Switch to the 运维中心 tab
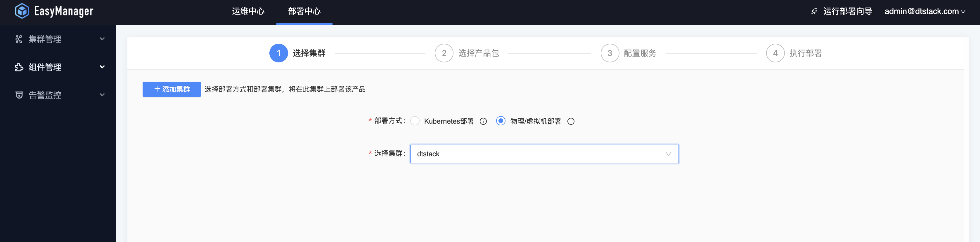Image resolution: width=980 pixels, height=242 pixels. [x=248, y=11]
